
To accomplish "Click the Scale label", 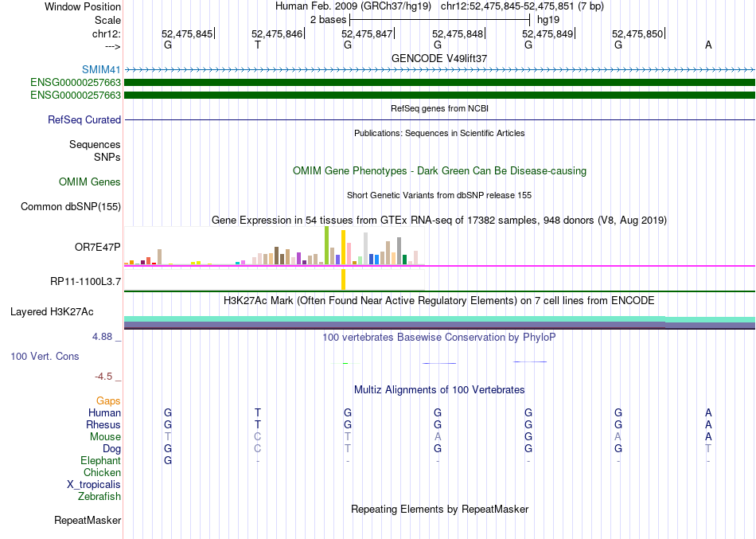I will 107,20.
